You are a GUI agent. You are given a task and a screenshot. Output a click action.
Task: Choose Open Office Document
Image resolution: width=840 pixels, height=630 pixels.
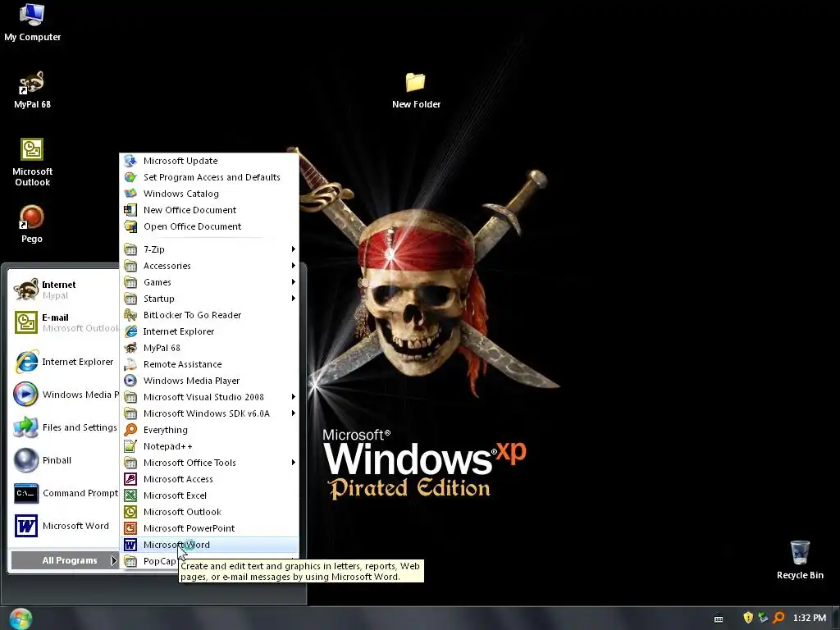(209, 226)
